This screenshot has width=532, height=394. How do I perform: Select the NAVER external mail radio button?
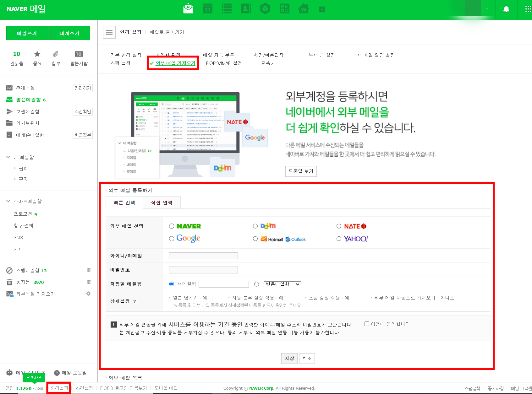click(x=172, y=226)
